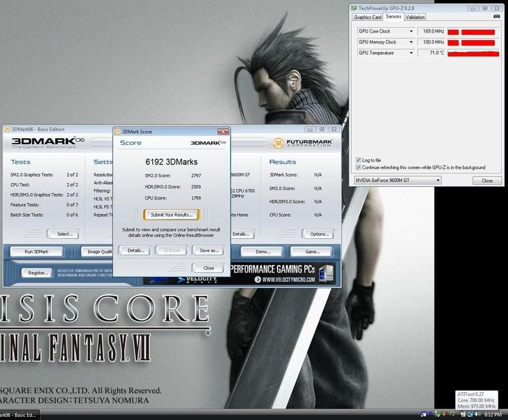Click the GPU Core Clock red graph
Viewport: 508px width, 420px height.
(473, 32)
